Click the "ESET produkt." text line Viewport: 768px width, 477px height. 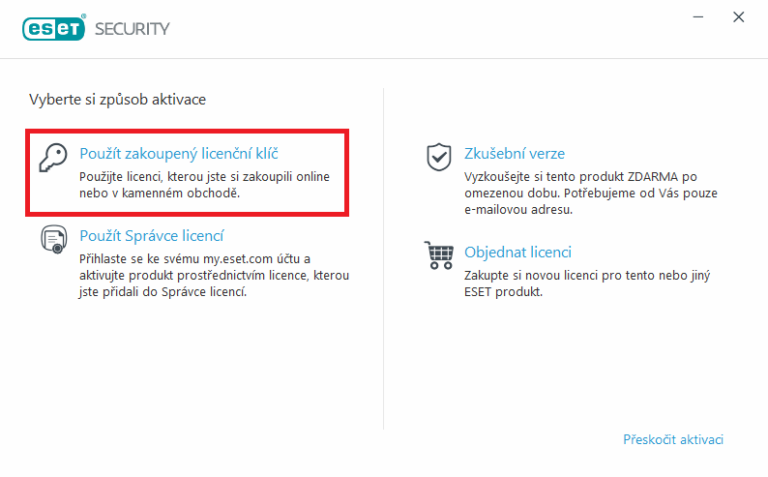[x=504, y=292]
